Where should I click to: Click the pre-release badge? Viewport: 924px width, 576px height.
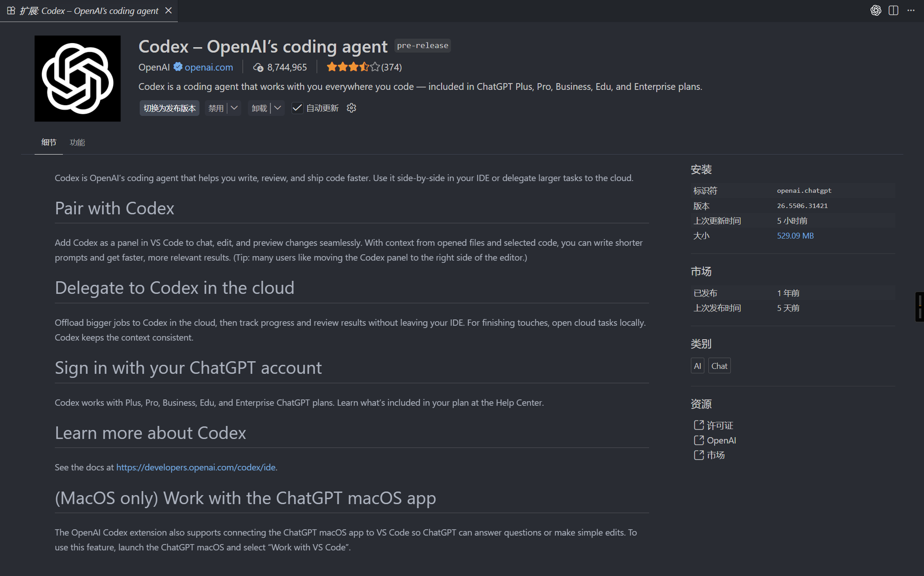tap(423, 45)
